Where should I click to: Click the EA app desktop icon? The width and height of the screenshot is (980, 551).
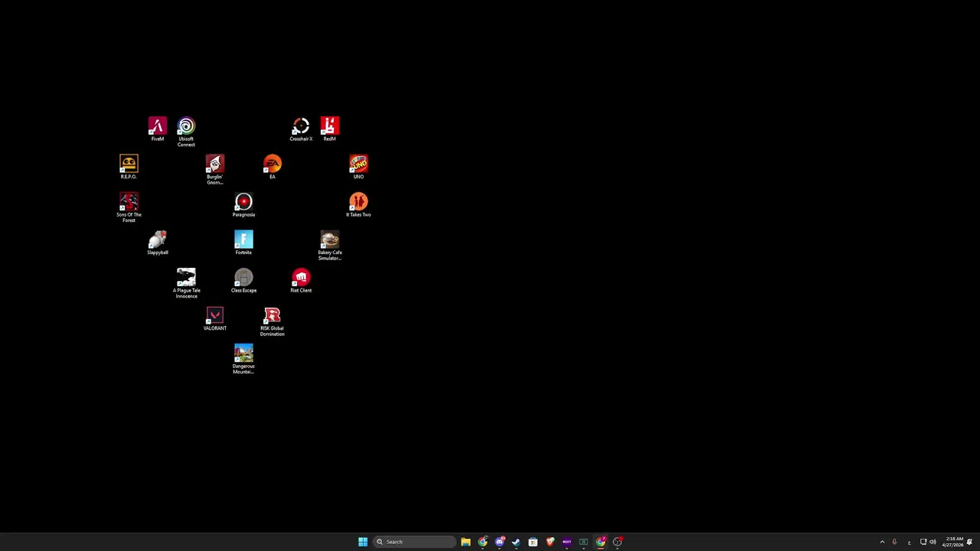[272, 167]
